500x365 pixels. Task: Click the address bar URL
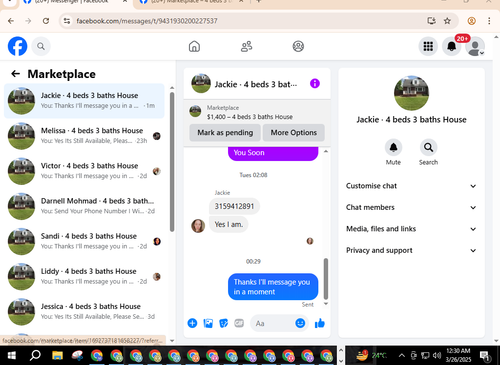pyautogui.click(x=147, y=21)
